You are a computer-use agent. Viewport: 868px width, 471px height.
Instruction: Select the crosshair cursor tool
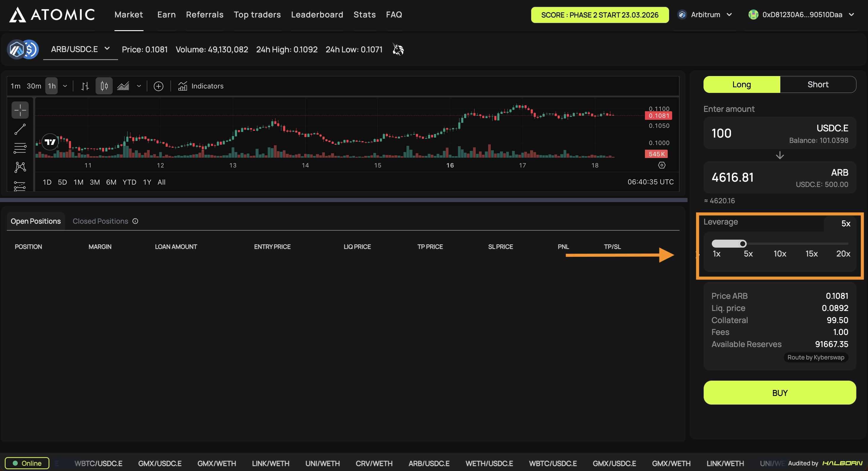tap(20, 110)
